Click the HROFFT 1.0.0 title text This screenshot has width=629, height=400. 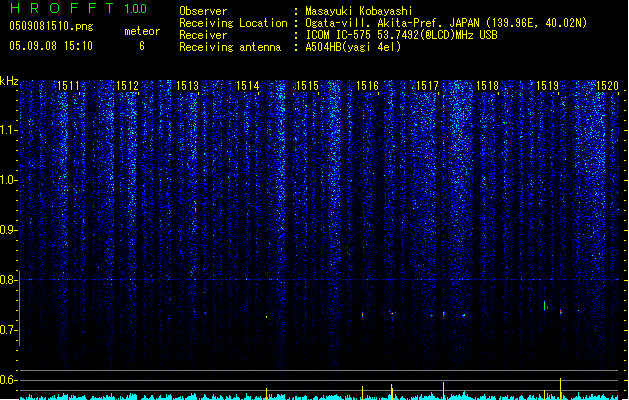coord(79,8)
